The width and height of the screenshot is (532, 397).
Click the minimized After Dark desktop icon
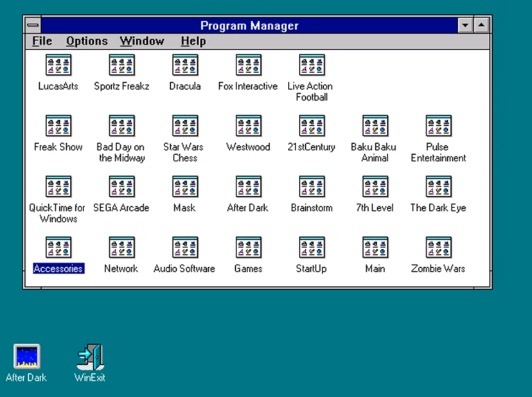click(27, 357)
